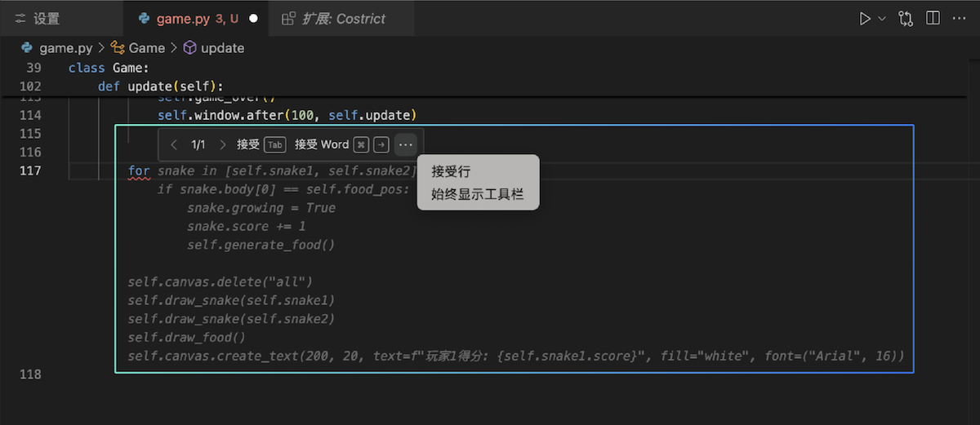This screenshot has width=980, height=425.
Task: Click ghost text self.draw_snake(self.snake2)
Action: pos(232,319)
